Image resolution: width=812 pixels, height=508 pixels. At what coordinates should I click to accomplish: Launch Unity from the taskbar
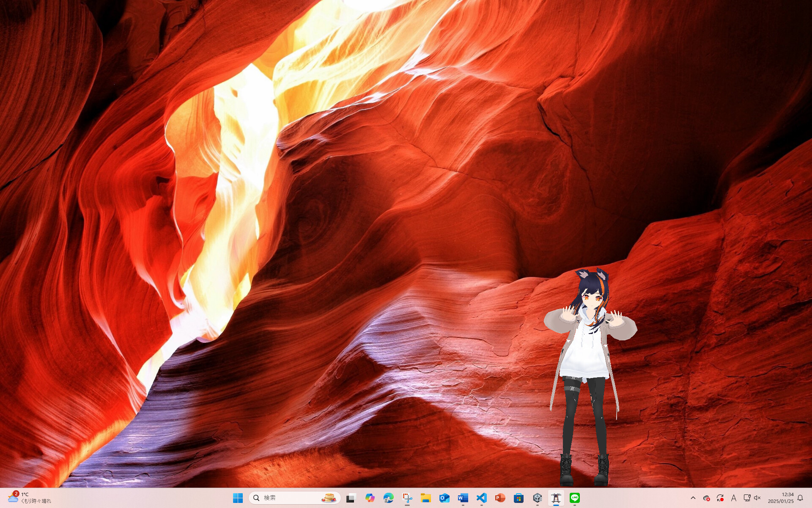(x=538, y=498)
